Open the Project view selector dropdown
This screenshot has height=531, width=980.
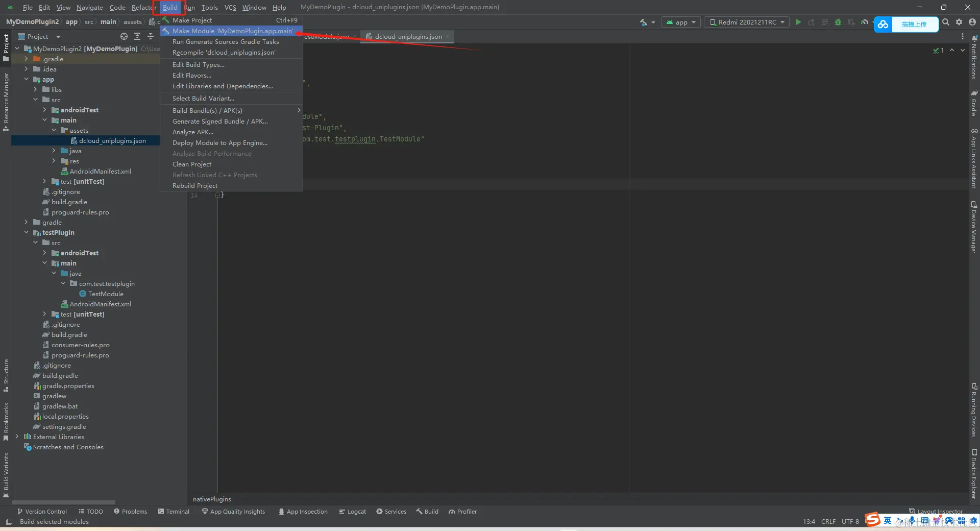click(x=39, y=36)
